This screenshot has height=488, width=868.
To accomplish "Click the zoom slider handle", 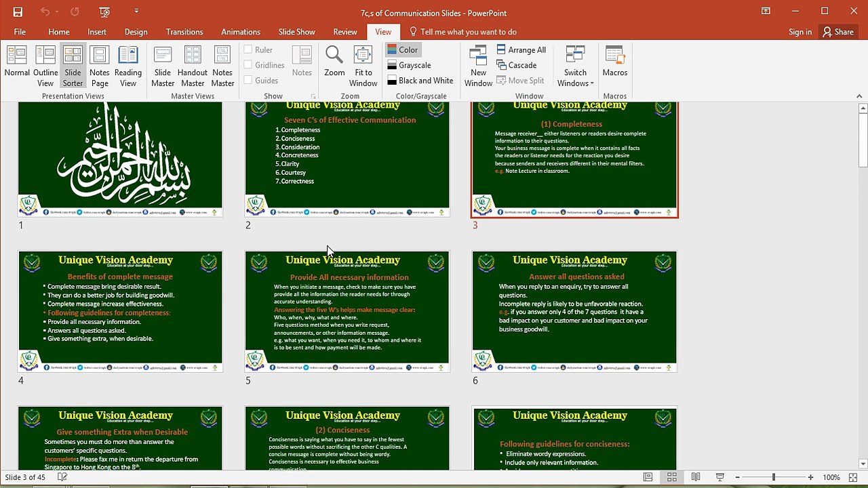I will [x=773, y=477].
